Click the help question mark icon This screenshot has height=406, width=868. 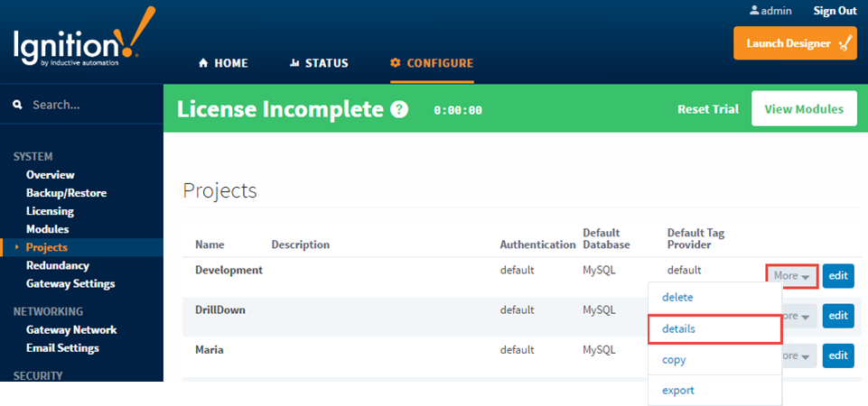399,109
